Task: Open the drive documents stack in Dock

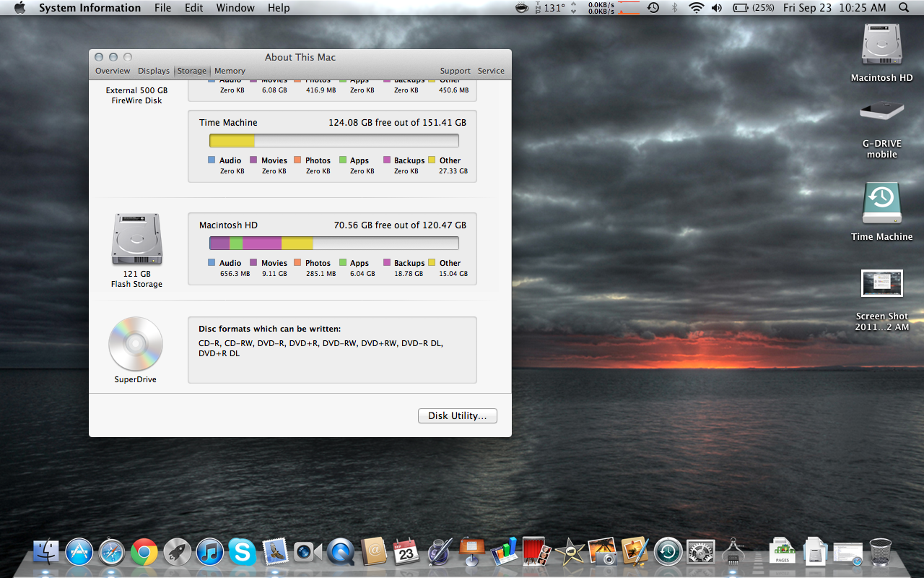Action: coord(815,553)
